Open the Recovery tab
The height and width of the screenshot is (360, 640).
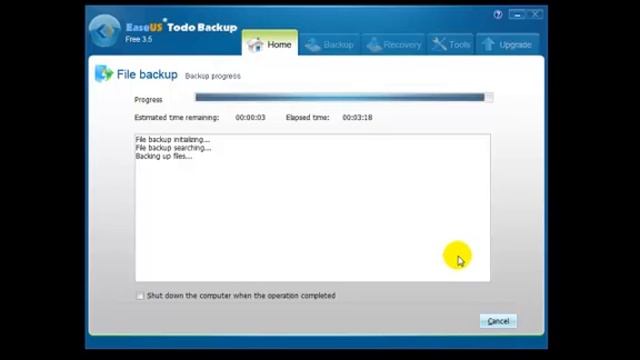tap(393, 44)
